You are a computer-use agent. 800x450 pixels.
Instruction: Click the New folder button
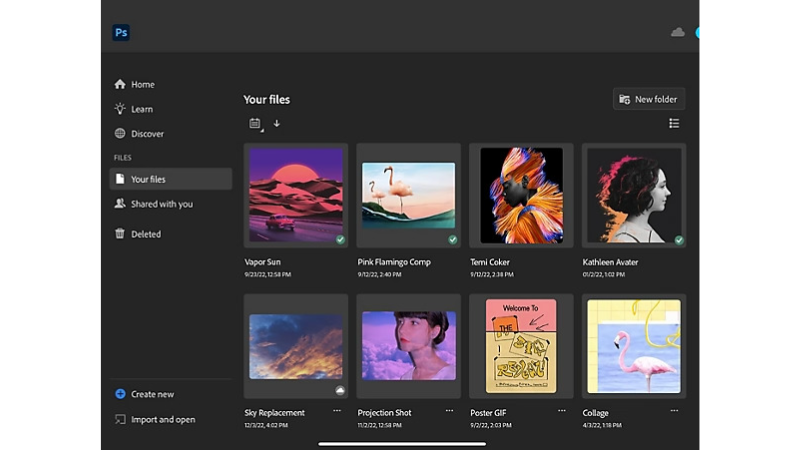point(648,99)
